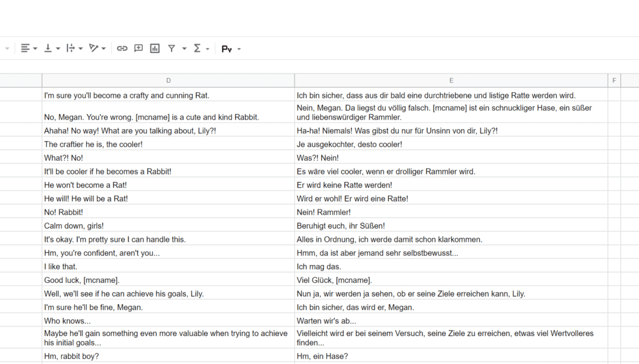Select cell "He won't become a Rat!"
639x364 pixels.
168,184
